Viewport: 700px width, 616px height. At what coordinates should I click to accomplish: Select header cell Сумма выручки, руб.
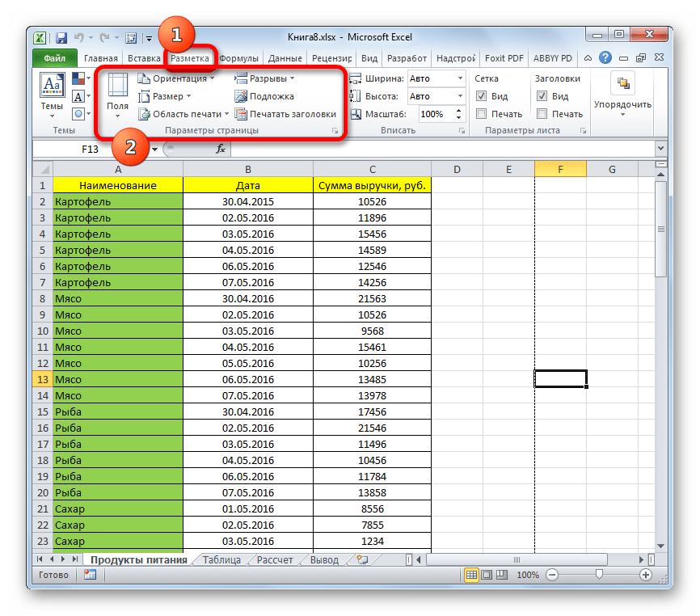click(x=372, y=185)
